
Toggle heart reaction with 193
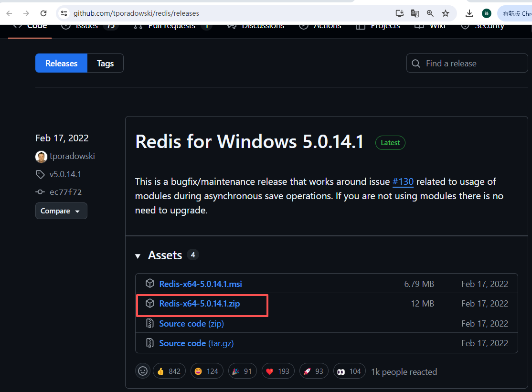(x=278, y=371)
